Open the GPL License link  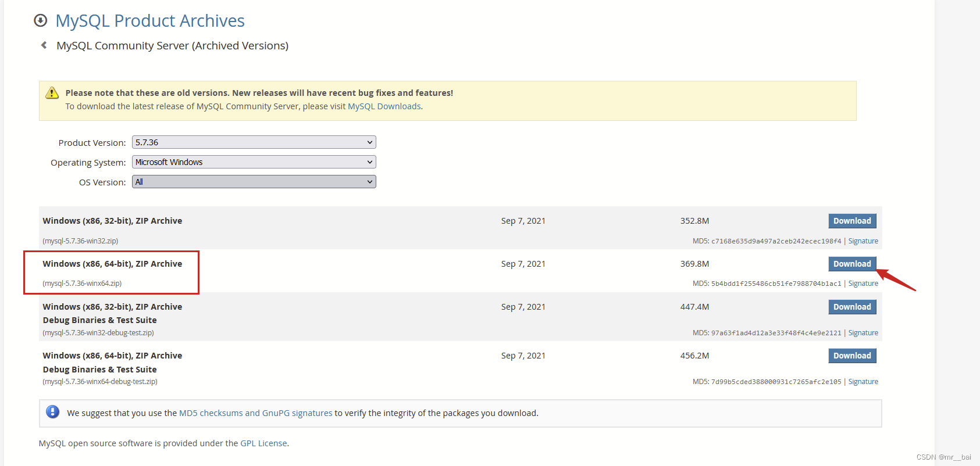(x=263, y=443)
